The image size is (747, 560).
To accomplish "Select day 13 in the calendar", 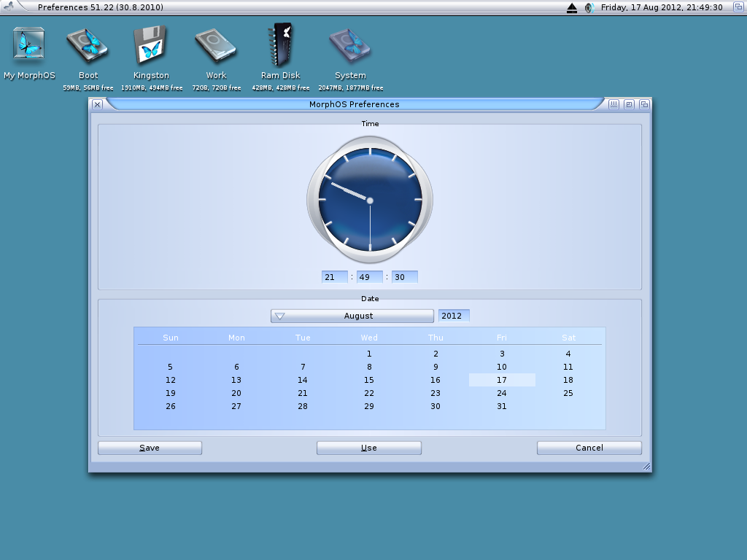I will click(x=236, y=380).
